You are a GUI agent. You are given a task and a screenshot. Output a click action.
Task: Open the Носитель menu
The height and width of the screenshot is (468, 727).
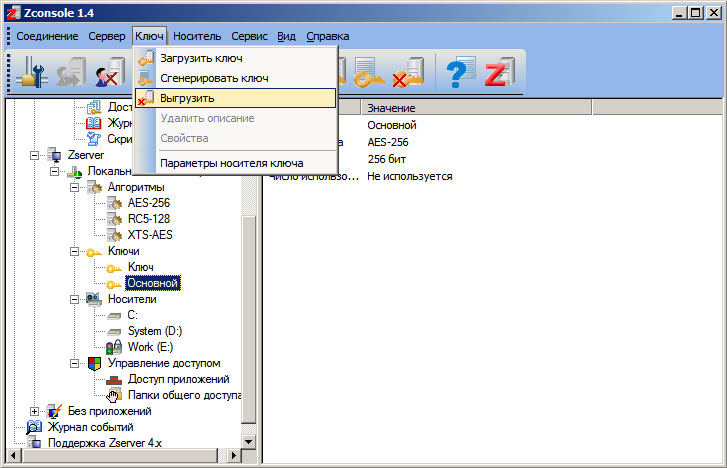pyautogui.click(x=197, y=36)
